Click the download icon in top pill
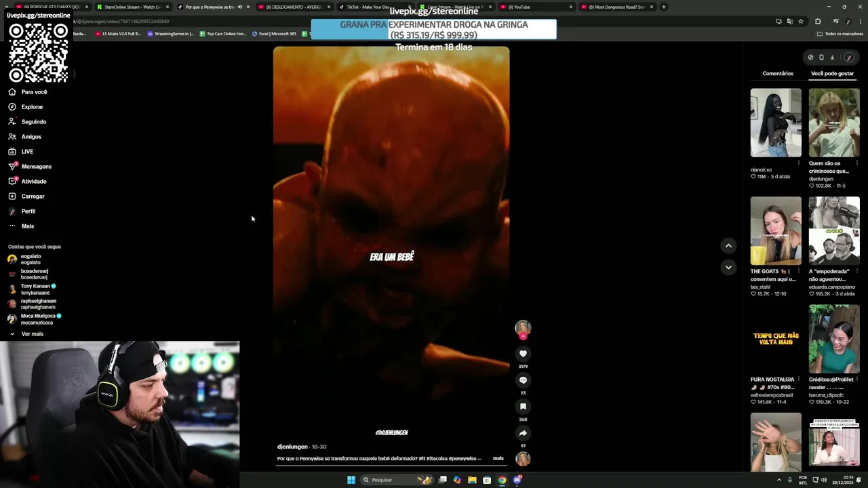 (x=832, y=58)
